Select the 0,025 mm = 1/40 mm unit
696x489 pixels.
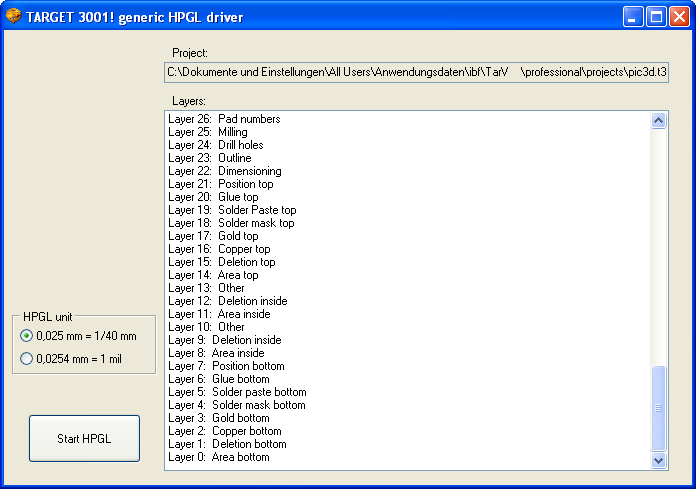coord(27,336)
